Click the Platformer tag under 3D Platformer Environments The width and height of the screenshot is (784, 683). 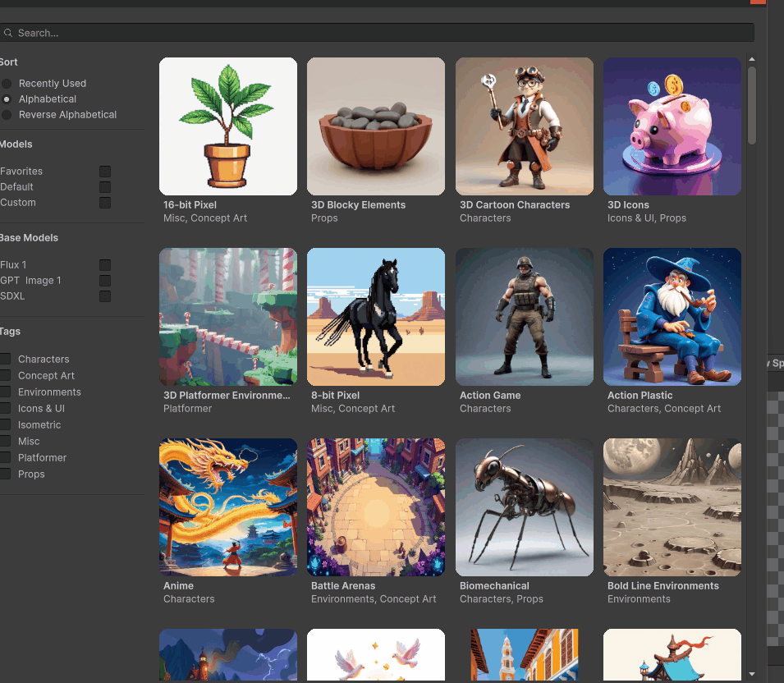click(x=187, y=409)
